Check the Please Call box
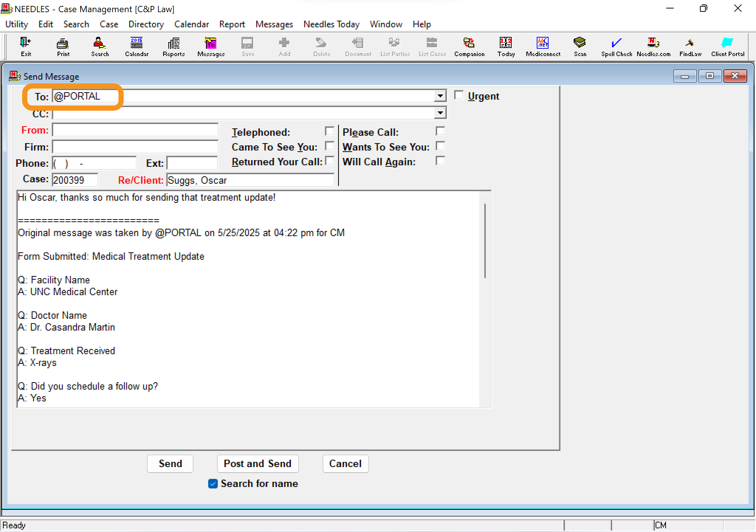The width and height of the screenshot is (756, 532). coord(440,131)
